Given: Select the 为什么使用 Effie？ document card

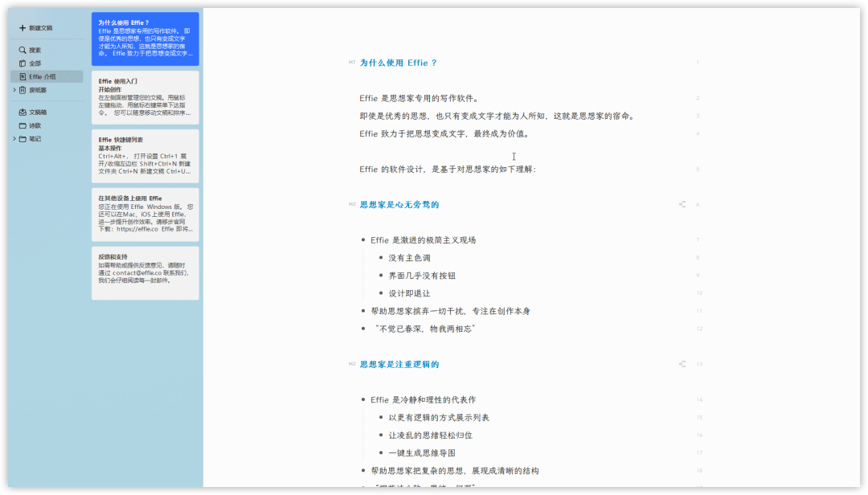Looking at the screenshot, I should 145,39.
